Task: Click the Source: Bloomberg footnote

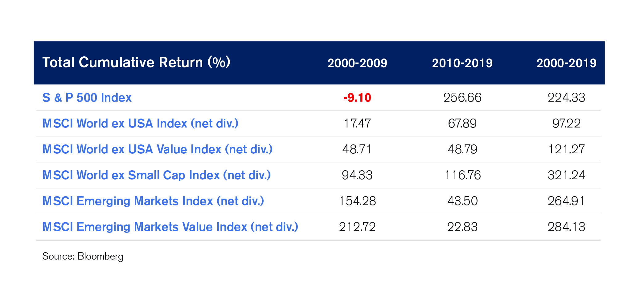Action: [83, 257]
